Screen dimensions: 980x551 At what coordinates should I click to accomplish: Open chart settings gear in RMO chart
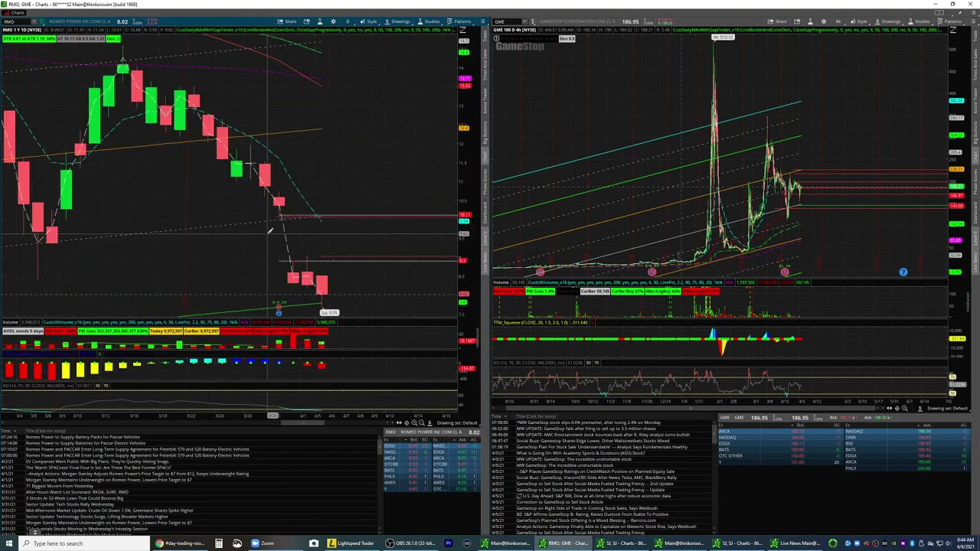point(333,21)
